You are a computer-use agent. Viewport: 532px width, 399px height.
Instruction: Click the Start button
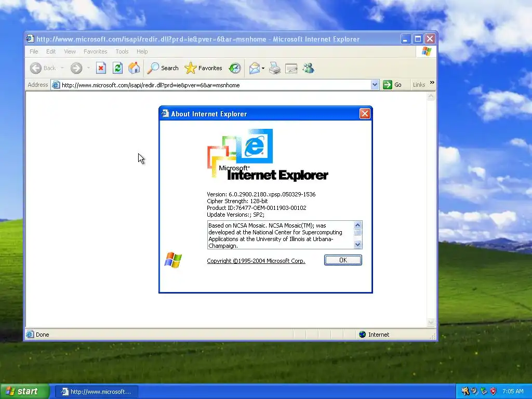(x=24, y=392)
